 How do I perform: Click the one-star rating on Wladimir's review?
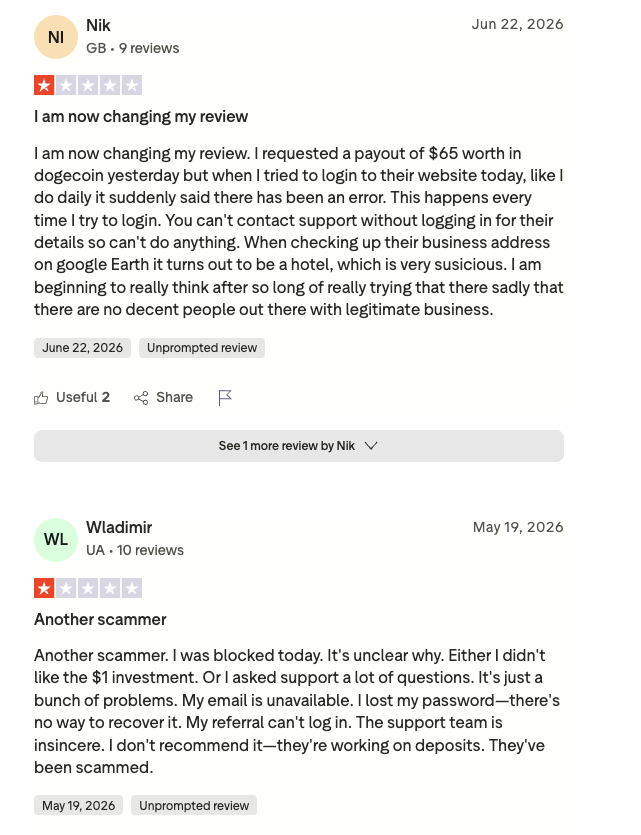[88, 588]
